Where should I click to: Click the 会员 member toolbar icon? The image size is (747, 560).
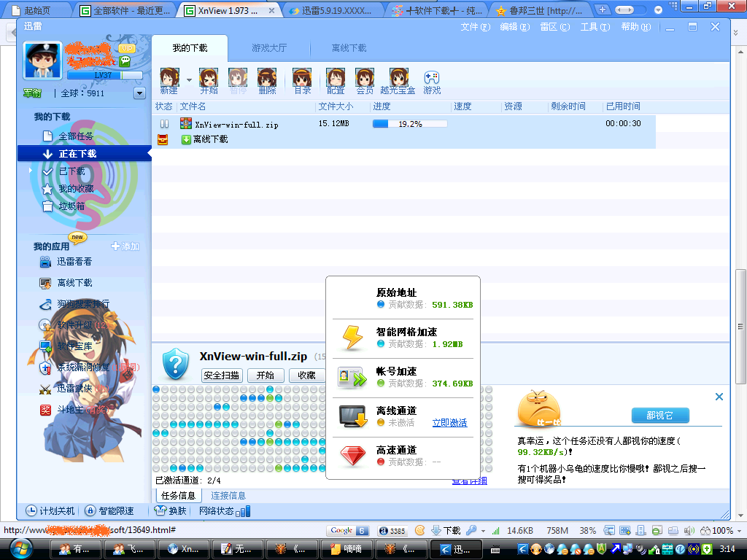point(365,80)
